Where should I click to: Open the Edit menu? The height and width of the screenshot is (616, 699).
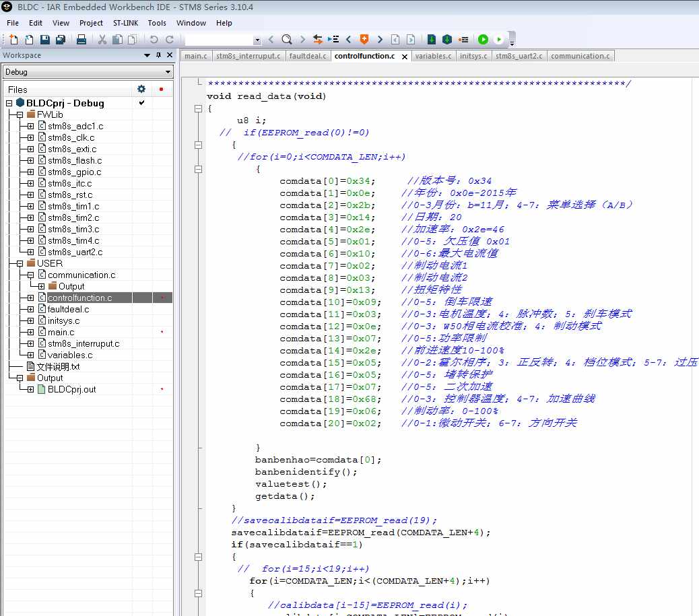(x=36, y=23)
